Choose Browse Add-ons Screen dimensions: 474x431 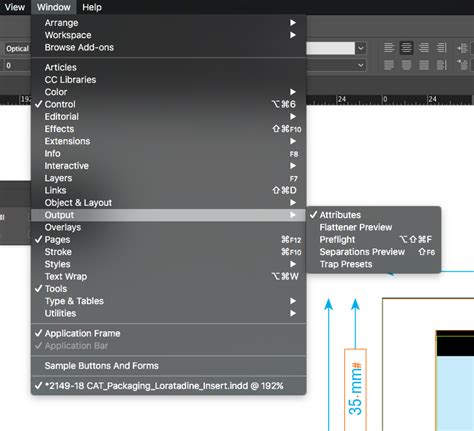tap(169, 47)
